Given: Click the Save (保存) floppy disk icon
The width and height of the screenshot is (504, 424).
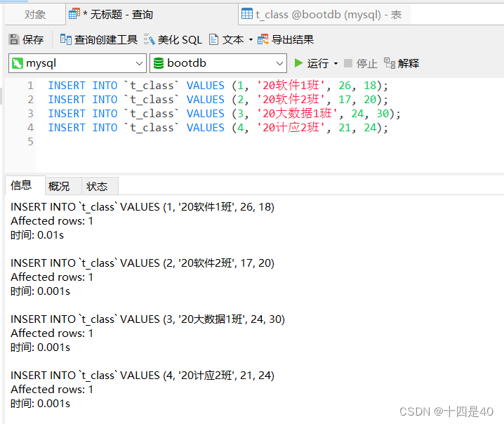Looking at the screenshot, I should click(x=14, y=39).
